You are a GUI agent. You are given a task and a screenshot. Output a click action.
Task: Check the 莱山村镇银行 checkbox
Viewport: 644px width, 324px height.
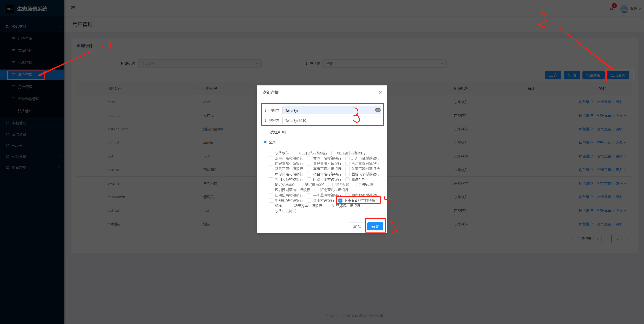tap(309, 201)
